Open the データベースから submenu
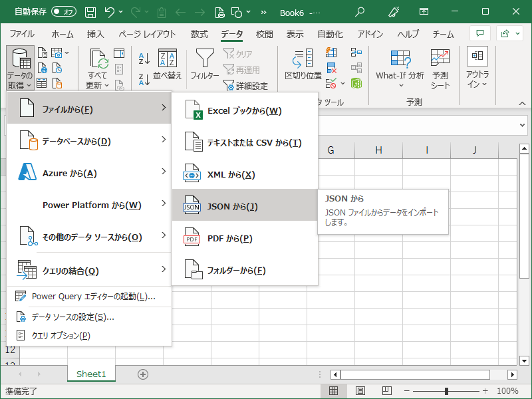This screenshot has width=532, height=399. point(89,140)
